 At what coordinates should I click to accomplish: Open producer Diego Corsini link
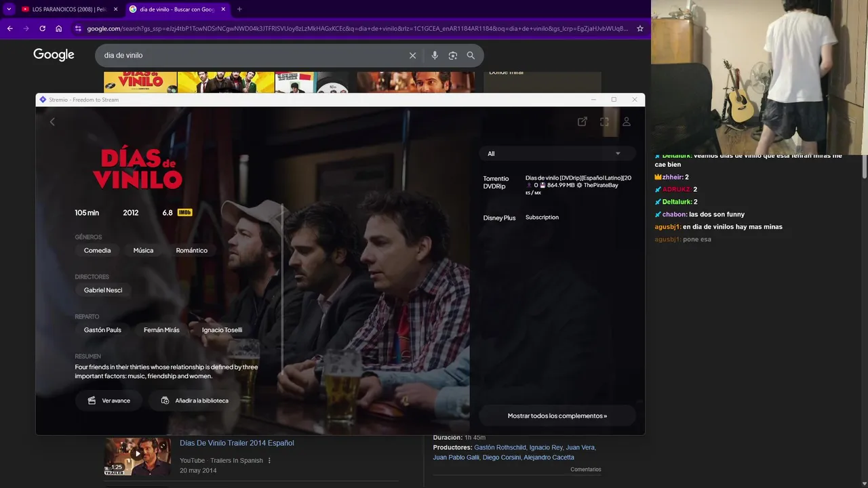(x=501, y=457)
